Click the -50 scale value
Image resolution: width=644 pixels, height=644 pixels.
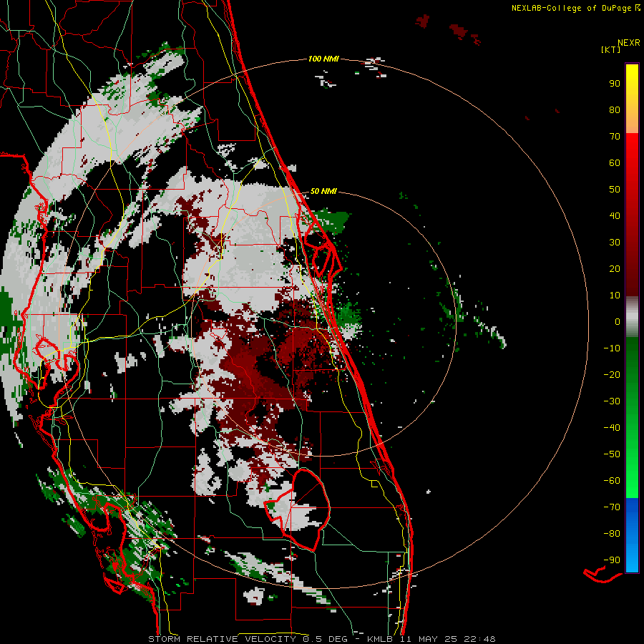[x=612, y=454]
